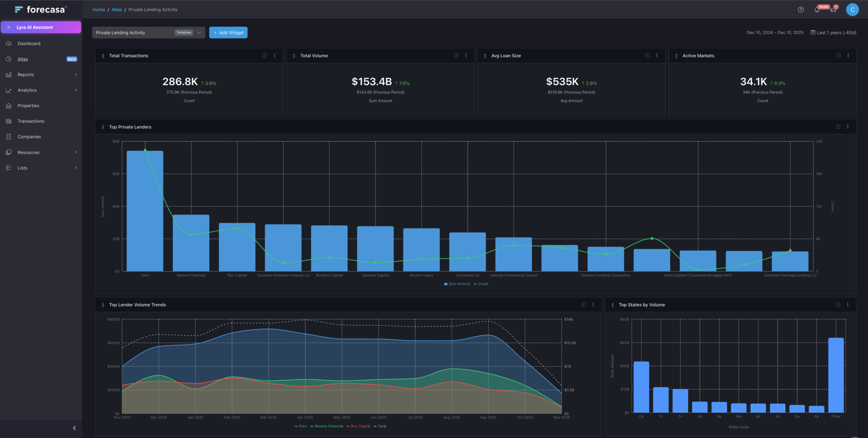
Task: Open the announcements megaphone icon
Action: [833, 10]
